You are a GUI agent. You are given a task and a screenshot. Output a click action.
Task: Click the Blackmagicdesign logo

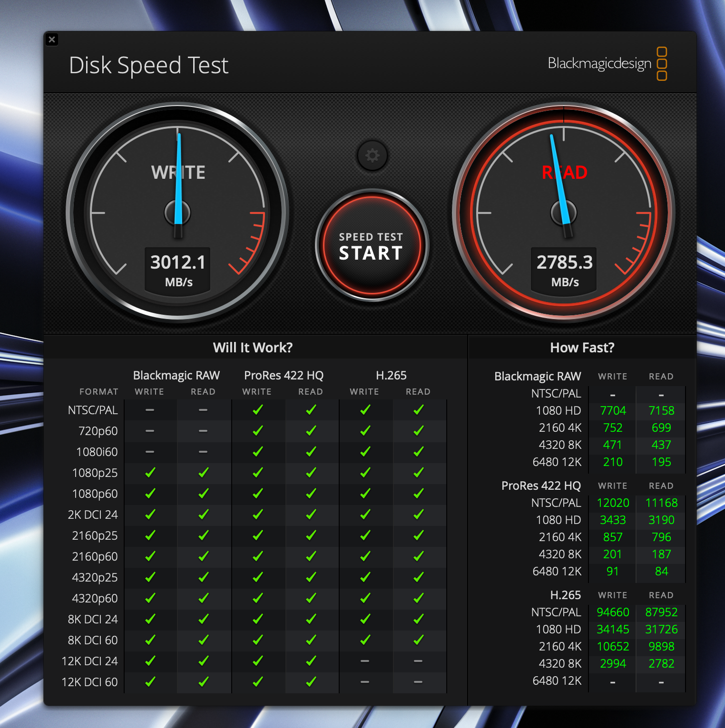[607, 64]
